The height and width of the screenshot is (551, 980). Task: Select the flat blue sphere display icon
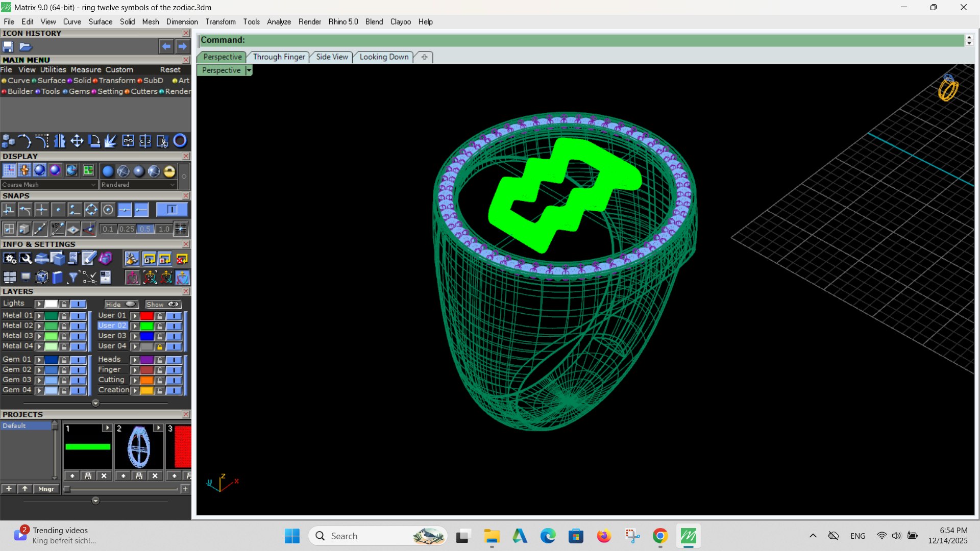tap(108, 171)
